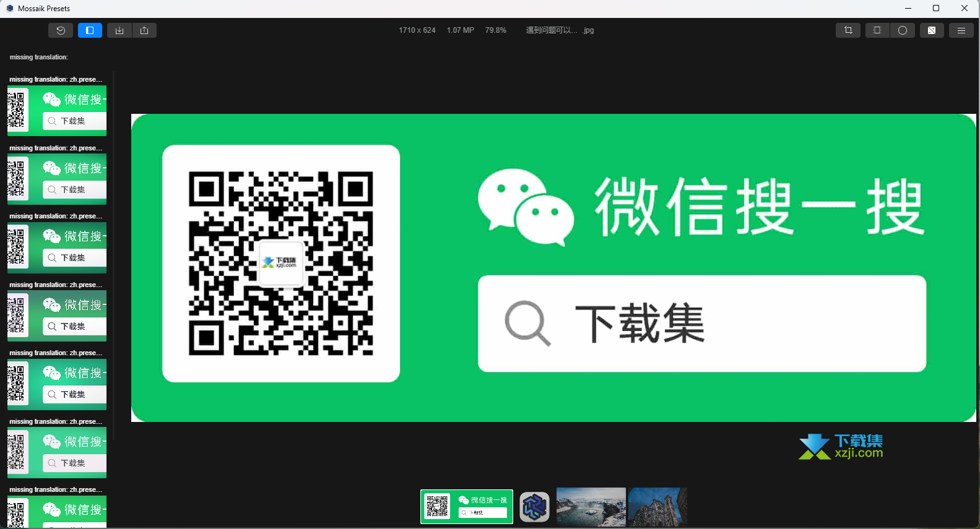
Task: Apply the third preset thumbnail in sidebar
Action: [57, 247]
